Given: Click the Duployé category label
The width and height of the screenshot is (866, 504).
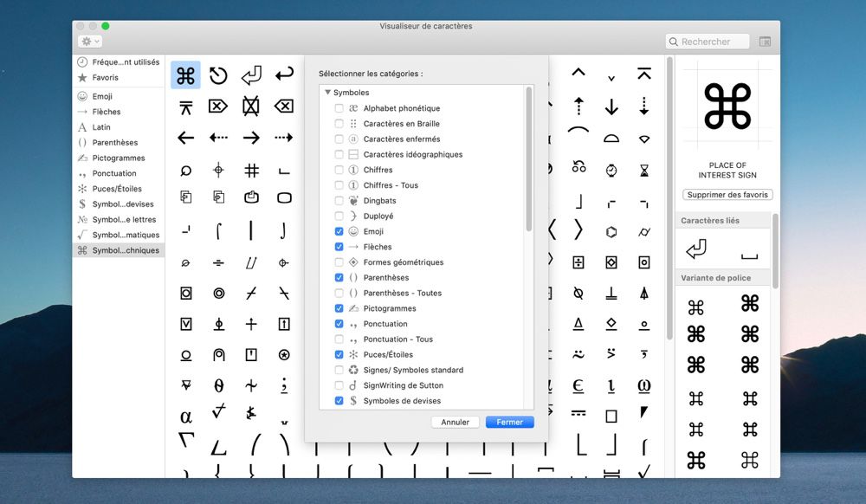Looking at the screenshot, I should 378,216.
